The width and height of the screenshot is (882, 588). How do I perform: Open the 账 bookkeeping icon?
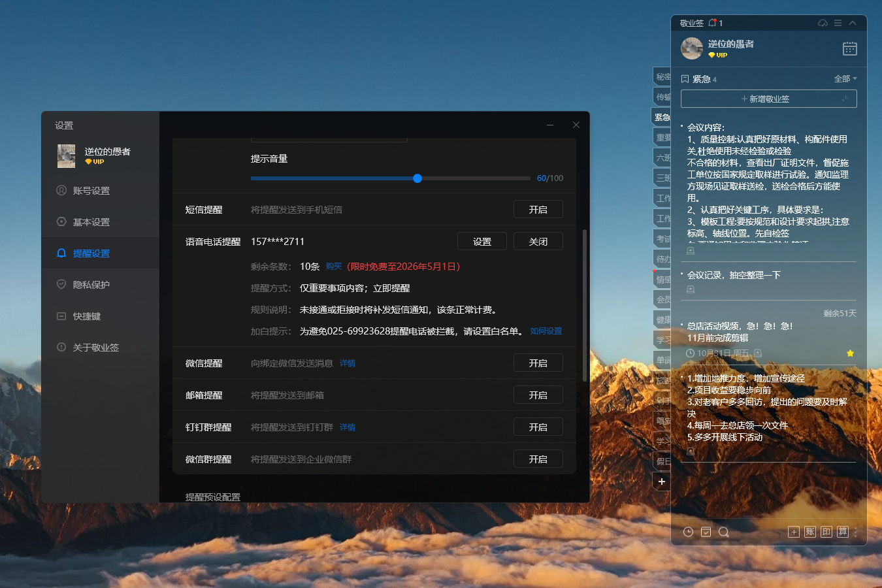click(810, 532)
